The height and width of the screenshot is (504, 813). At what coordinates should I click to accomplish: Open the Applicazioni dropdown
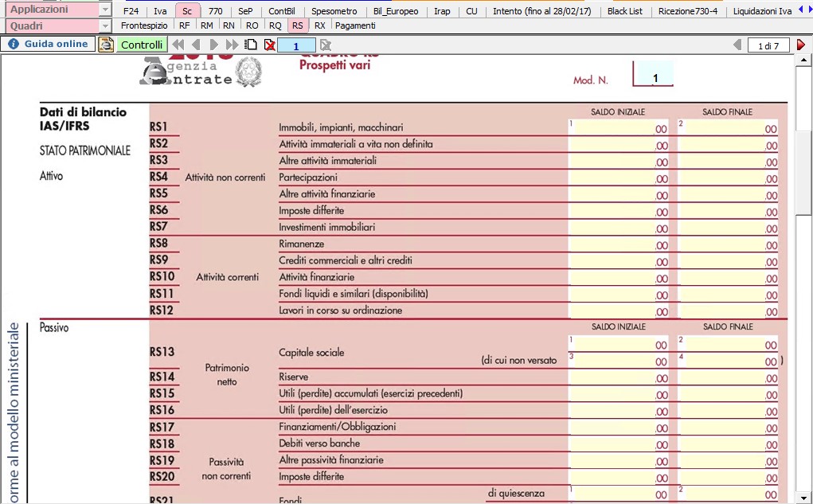(x=105, y=10)
